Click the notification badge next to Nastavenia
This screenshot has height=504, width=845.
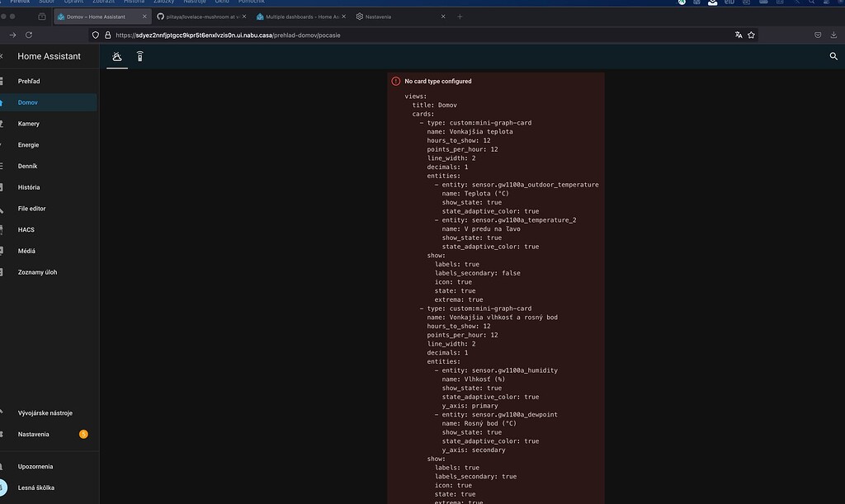coord(83,434)
